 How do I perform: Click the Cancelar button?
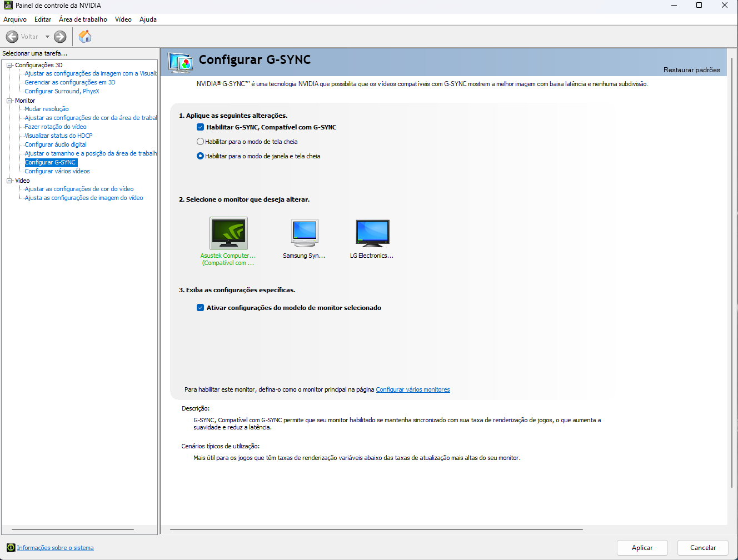[703, 548]
